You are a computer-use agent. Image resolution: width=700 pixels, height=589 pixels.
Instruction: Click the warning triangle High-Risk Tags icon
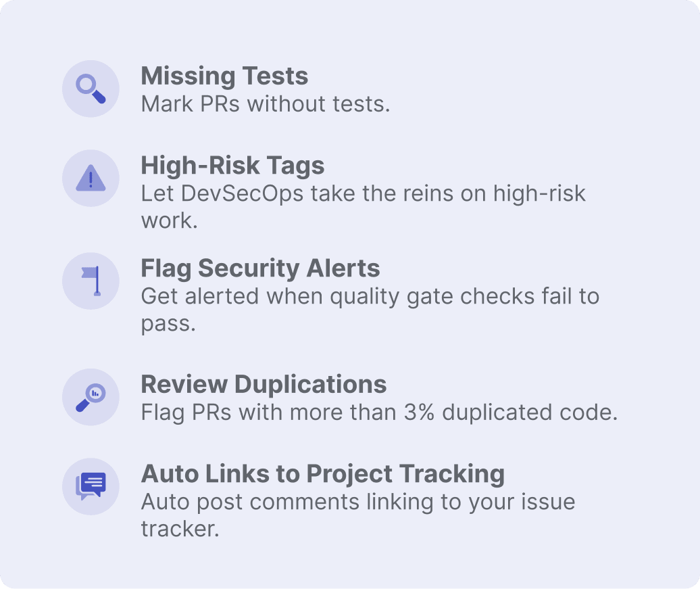[x=91, y=178]
